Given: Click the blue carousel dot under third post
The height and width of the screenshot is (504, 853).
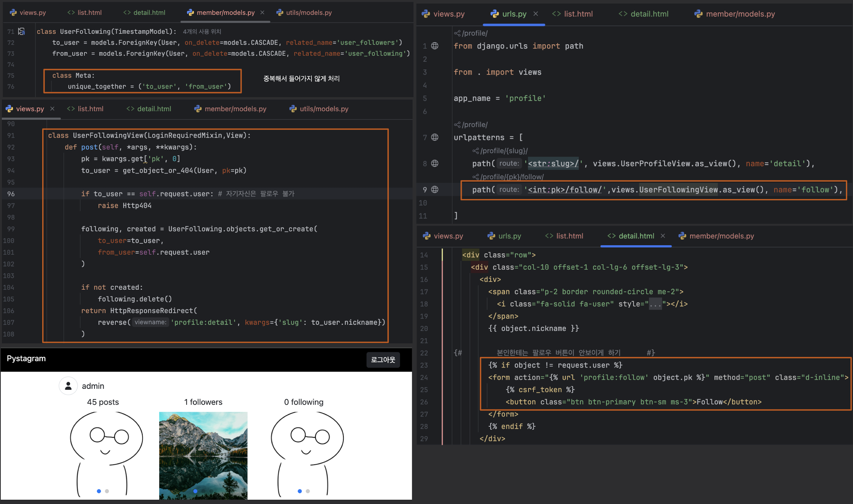Looking at the screenshot, I should click(x=300, y=491).
